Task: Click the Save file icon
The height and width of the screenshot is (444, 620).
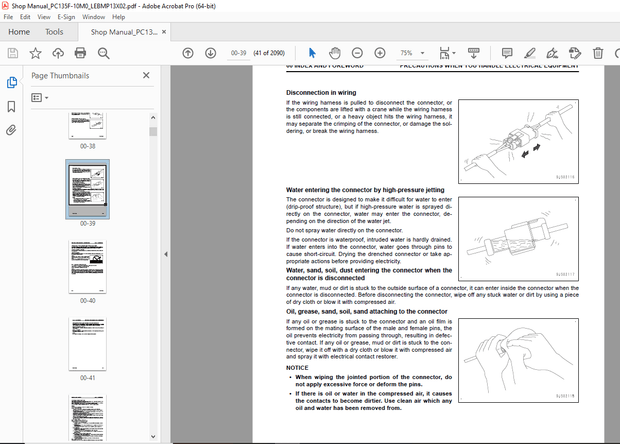Action: click(x=13, y=53)
